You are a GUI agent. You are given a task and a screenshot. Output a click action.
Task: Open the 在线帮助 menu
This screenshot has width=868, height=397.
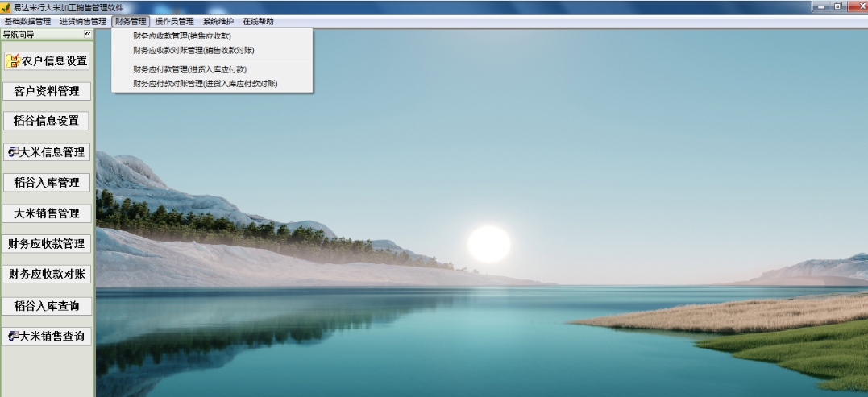(x=258, y=22)
